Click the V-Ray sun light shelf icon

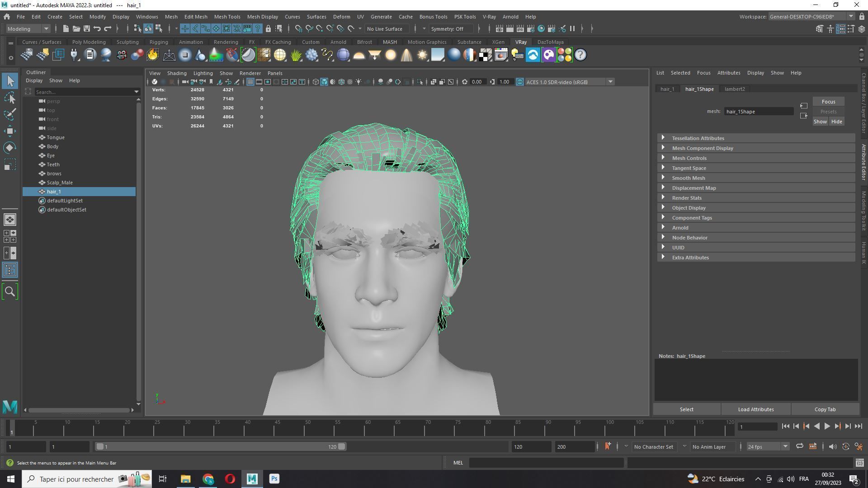coord(422,55)
